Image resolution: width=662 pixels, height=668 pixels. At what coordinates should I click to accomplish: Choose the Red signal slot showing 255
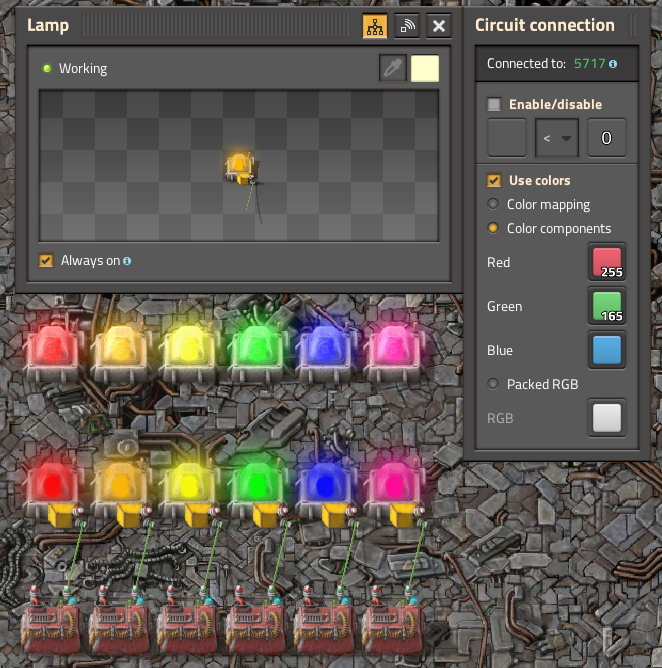point(607,262)
